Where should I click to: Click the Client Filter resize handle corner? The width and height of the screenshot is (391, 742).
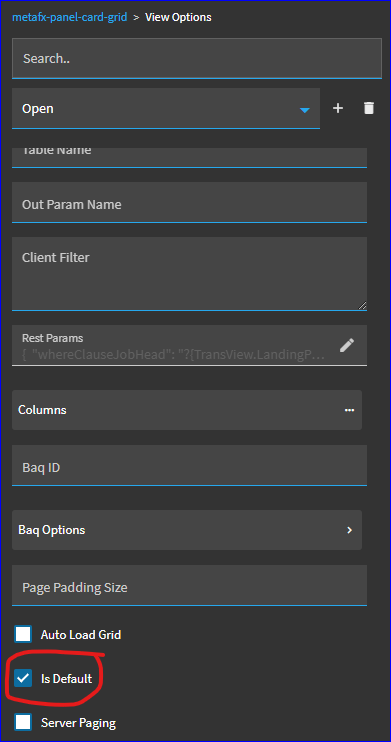tap(362, 306)
